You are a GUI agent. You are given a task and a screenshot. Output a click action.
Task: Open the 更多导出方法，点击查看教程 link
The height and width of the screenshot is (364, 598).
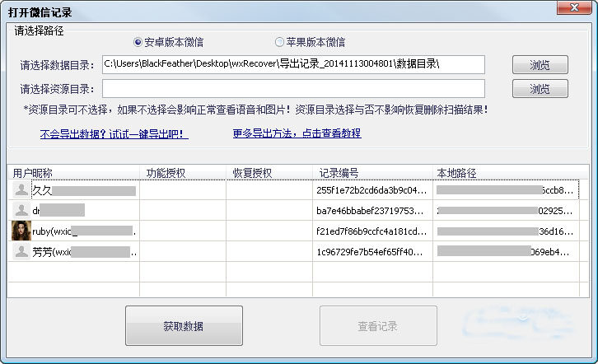297,133
